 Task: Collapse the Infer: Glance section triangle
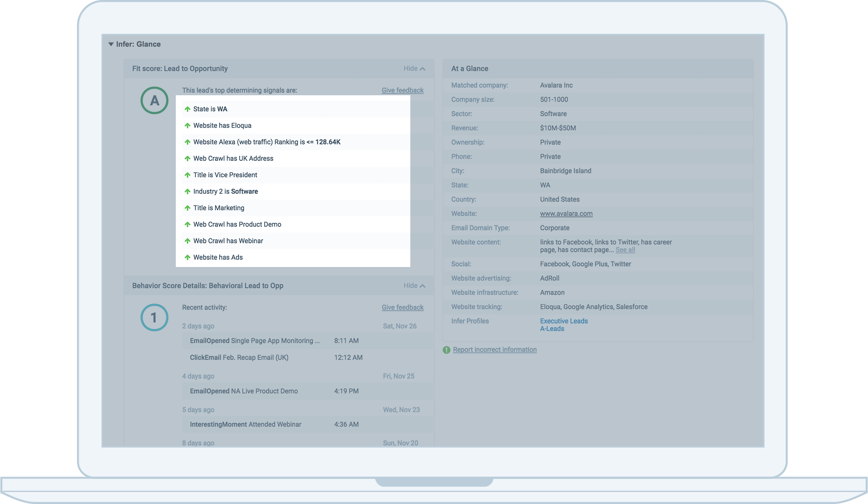[111, 44]
